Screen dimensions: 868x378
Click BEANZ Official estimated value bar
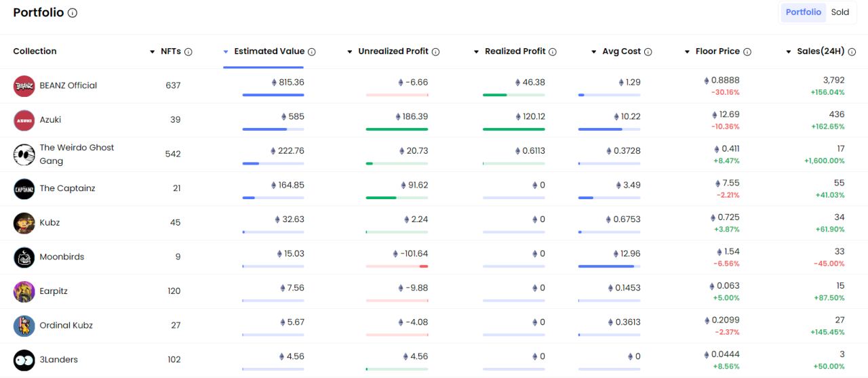273,95
